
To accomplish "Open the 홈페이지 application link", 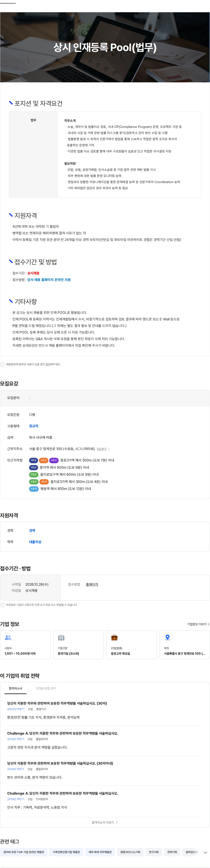I will [92, 585].
